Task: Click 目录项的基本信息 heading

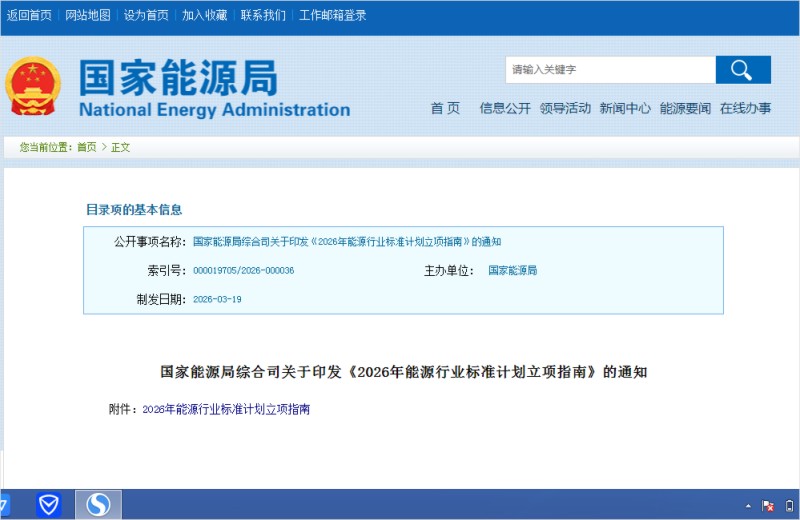Action: click(x=134, y=210)
